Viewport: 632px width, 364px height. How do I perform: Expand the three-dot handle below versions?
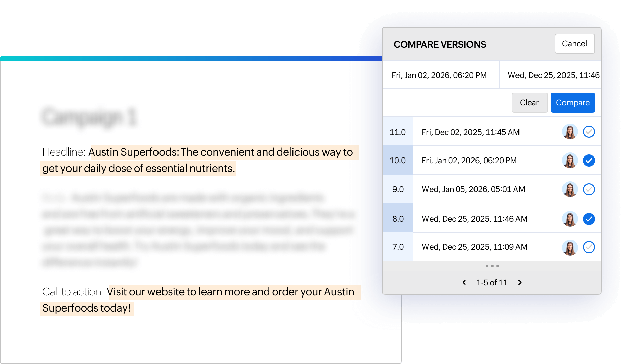[x=492, y=266]
